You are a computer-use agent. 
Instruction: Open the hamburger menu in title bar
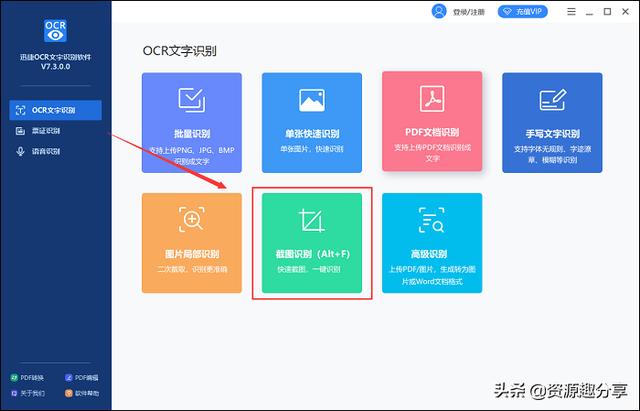click(571, 12)
